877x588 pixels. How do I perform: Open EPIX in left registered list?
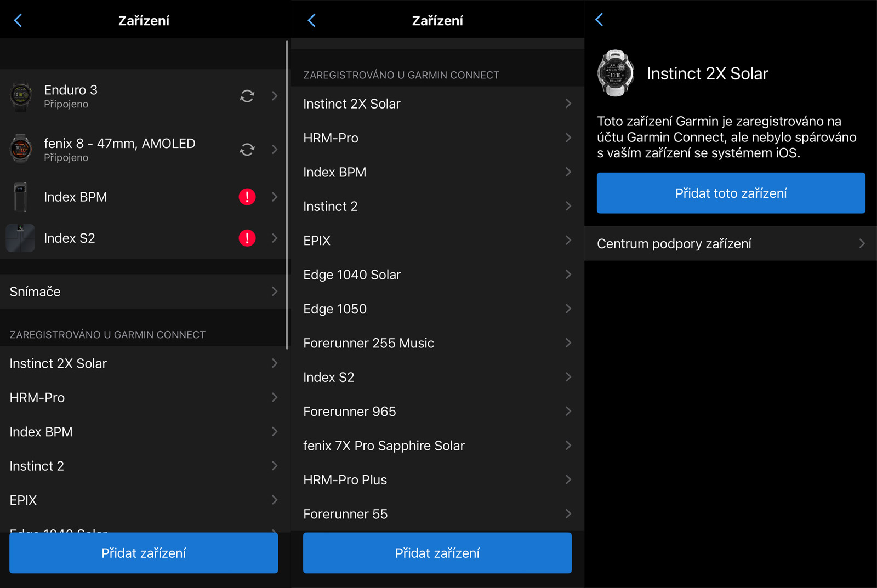pos(143,500)
